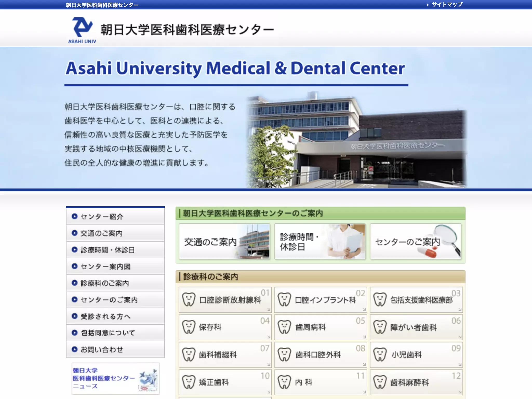This screenshot has height=399, width=532.
Task: Click the tooth icon beside 歯科口腔外科
Action: [284, 355]
